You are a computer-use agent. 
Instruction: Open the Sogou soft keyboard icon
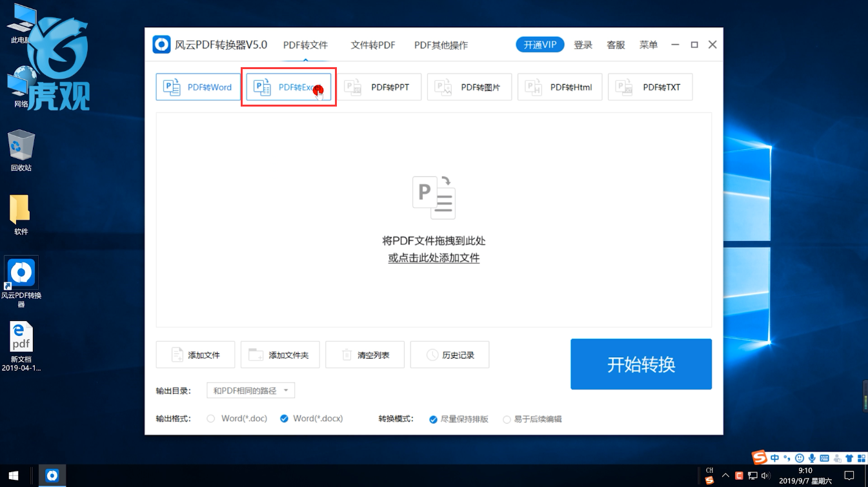[x=824, y=458]
